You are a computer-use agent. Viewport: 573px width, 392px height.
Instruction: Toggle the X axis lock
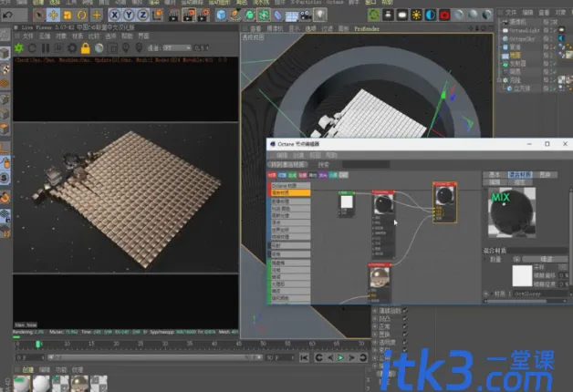115,15
